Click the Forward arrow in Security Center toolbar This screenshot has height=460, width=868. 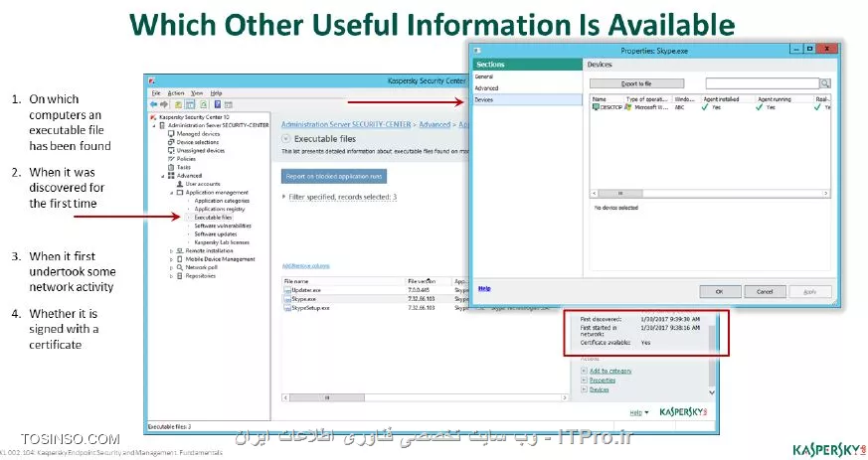pyautogui.click(x=164, y=104)
